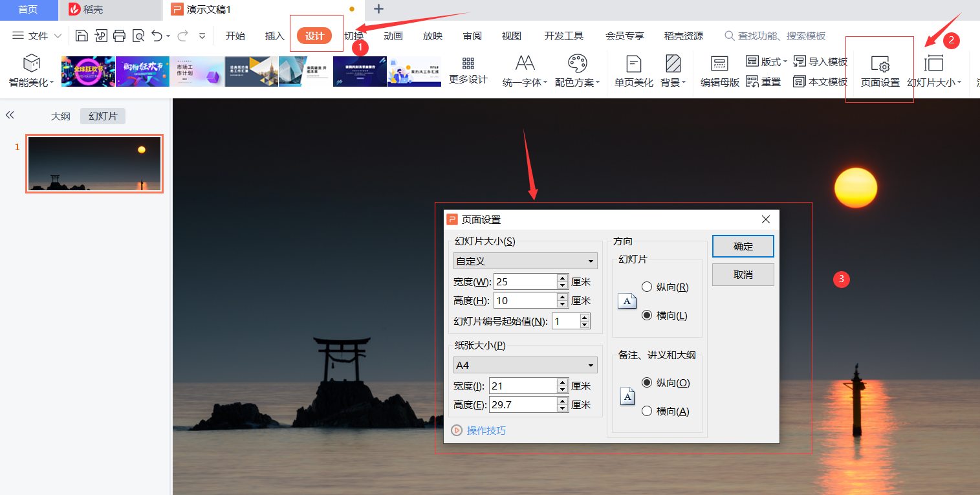This screenshot has height=495, width=980.
Task: Go to the 首页 home tab
Action: pyautogui.click(x=28, y=9)
